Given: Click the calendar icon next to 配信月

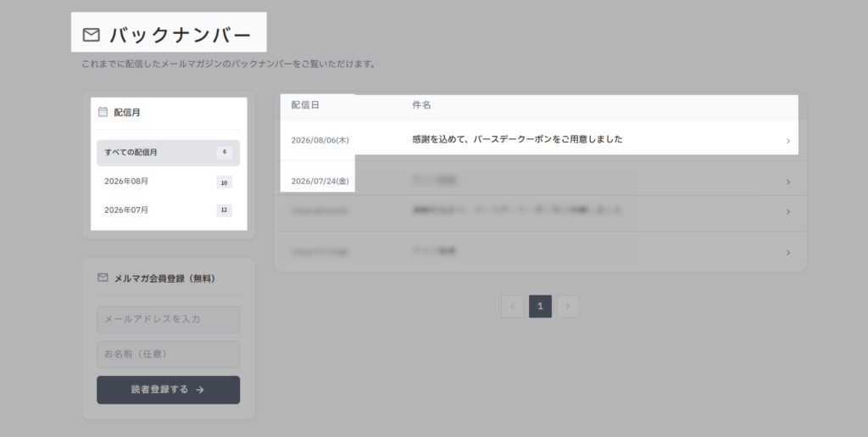Looking at the screenshot, I should [103, 112].
